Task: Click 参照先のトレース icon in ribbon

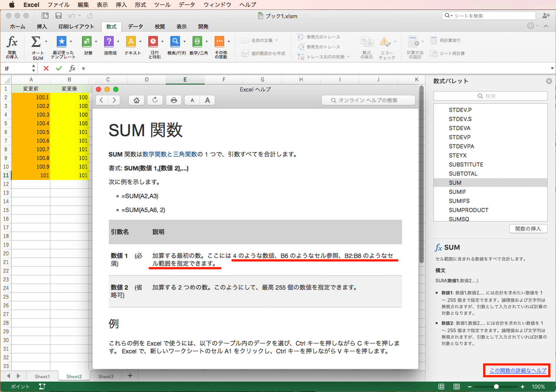Action: point(301,46)
